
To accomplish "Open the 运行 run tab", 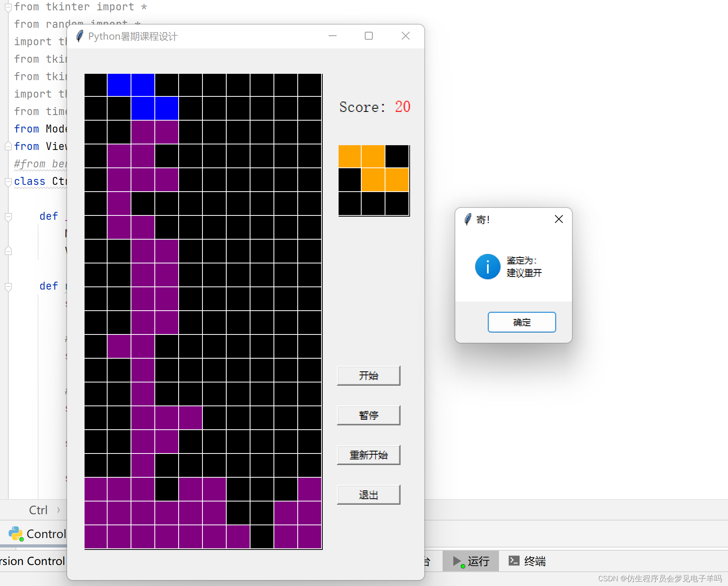I will [x=471, y=561].
